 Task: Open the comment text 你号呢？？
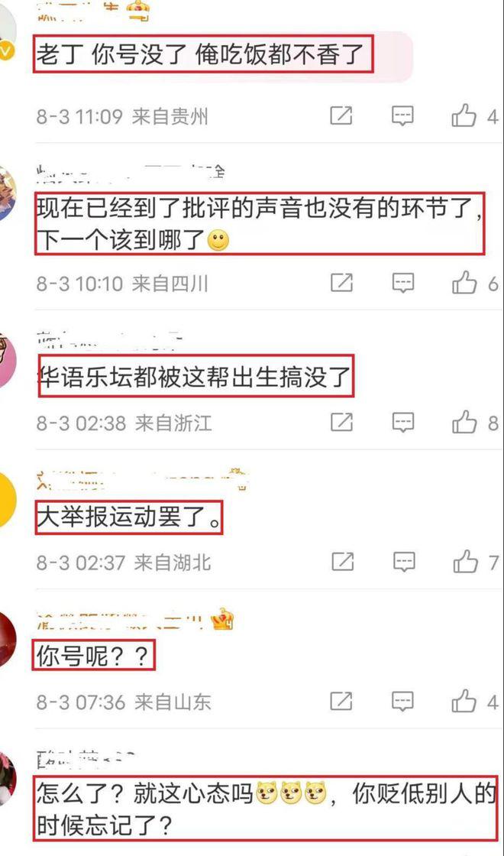94,656
